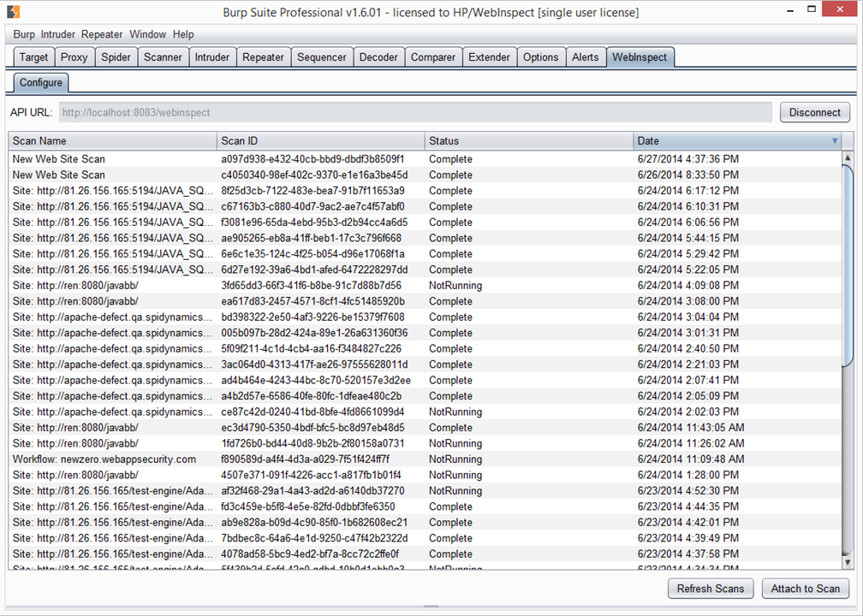Switch to the Spider tab
Viewport: 863px width, 616px height.
coord(116,57)
